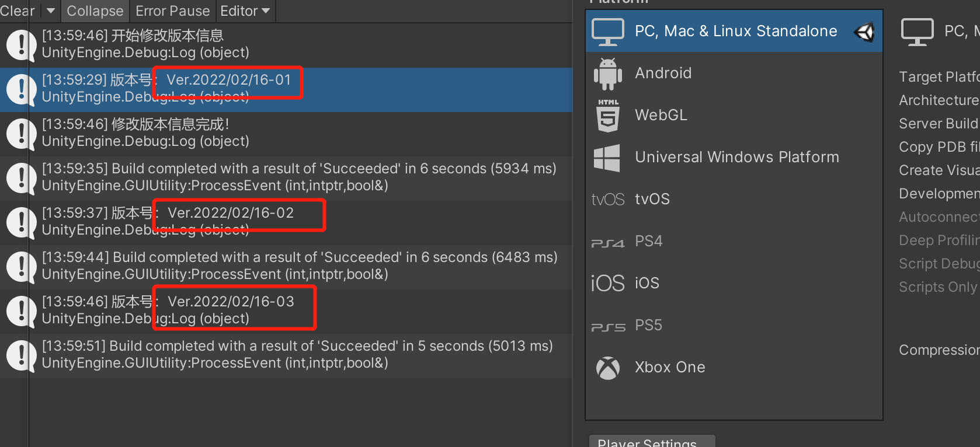The width and height of the screenshot is (980, 447).
Task: Select the PS4 platform icon
Action: click(x=607, y=241)
